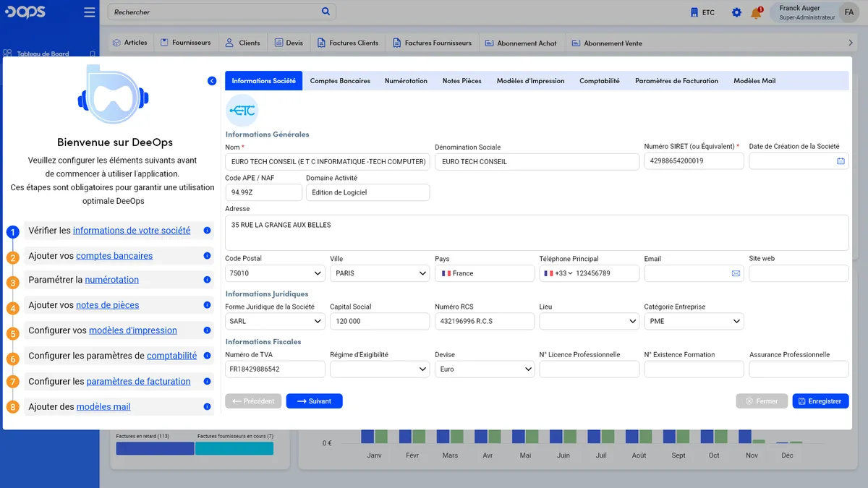Click the Fermer button
The height and width of the screenshot is (488, 868).
[762, 401]
